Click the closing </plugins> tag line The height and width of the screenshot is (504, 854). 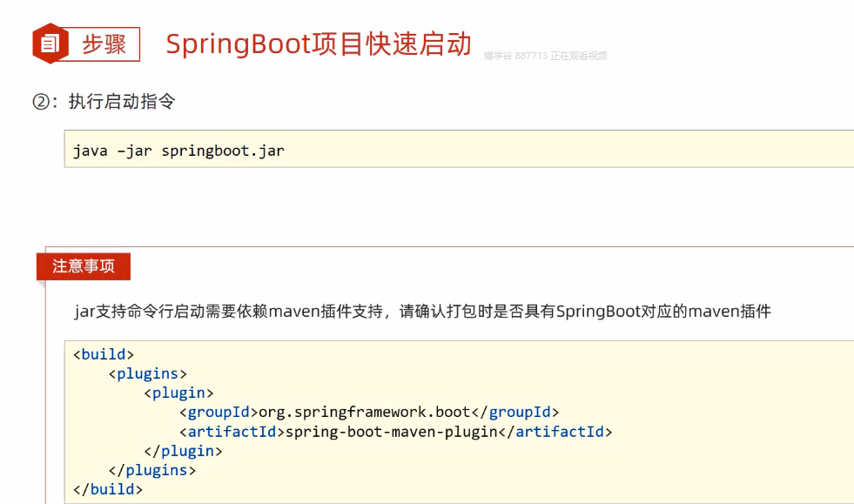(x=152, y=470)
